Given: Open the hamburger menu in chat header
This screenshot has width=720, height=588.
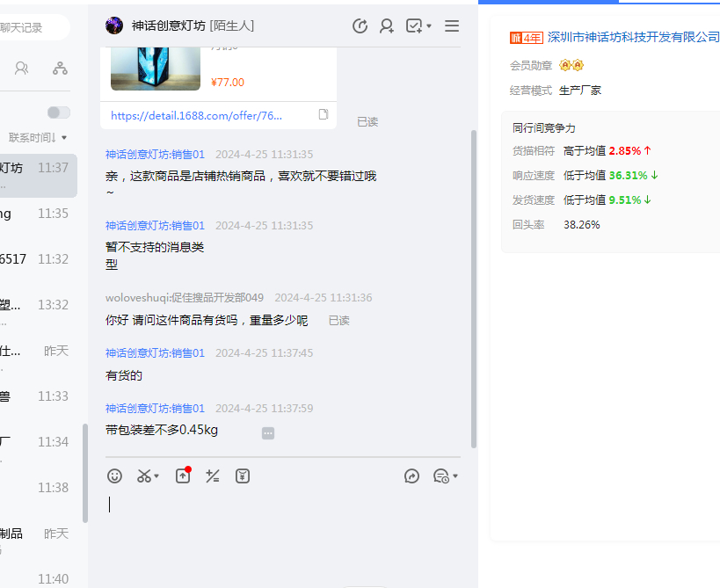Looking at the screenshot, I should [452, 26].
